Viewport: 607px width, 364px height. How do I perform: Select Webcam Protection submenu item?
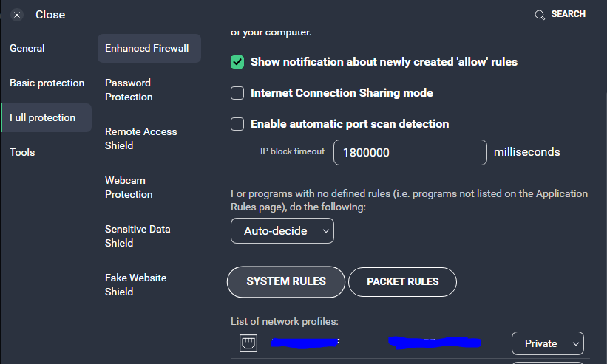[x=129, y=188]
